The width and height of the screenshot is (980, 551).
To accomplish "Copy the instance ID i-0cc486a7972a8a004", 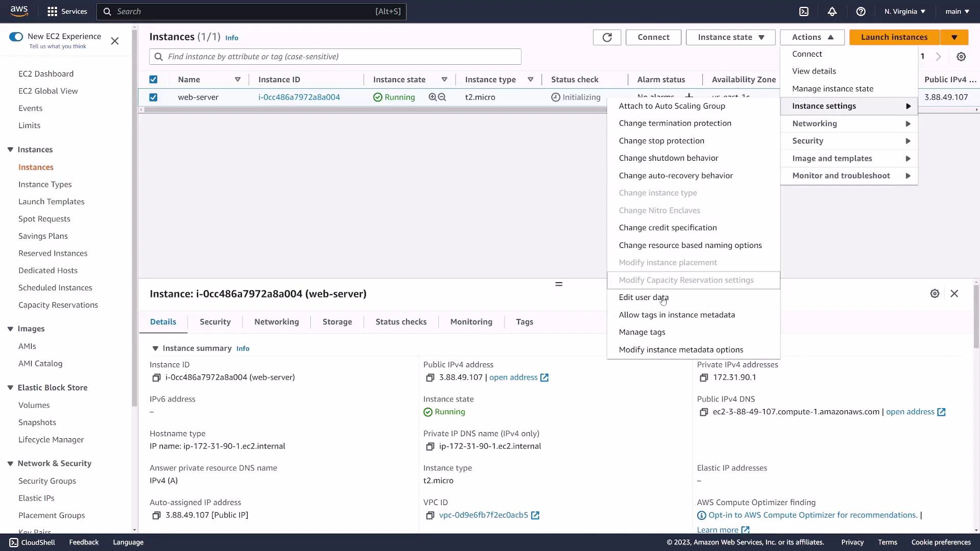I will tap(156, 378).
